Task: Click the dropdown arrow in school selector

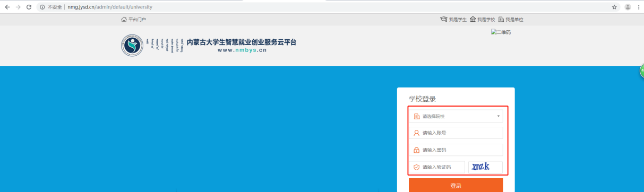Action: point(498,116)
